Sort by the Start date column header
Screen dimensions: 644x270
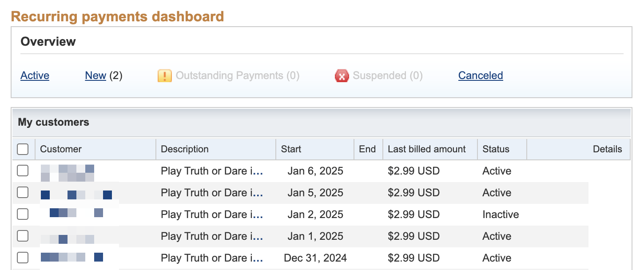pos(291,149)
